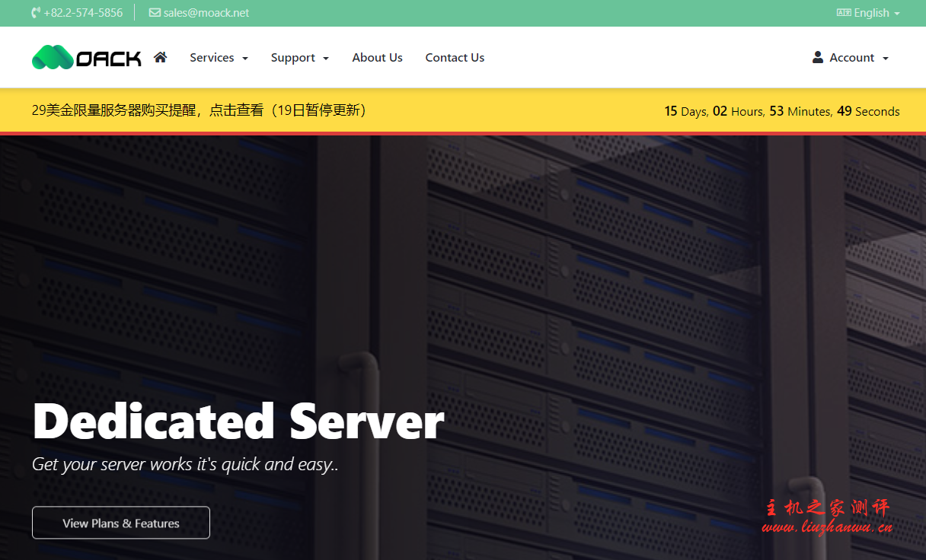Open the Account dropdown
Screen dimensions: 926x560
(851, 57)
